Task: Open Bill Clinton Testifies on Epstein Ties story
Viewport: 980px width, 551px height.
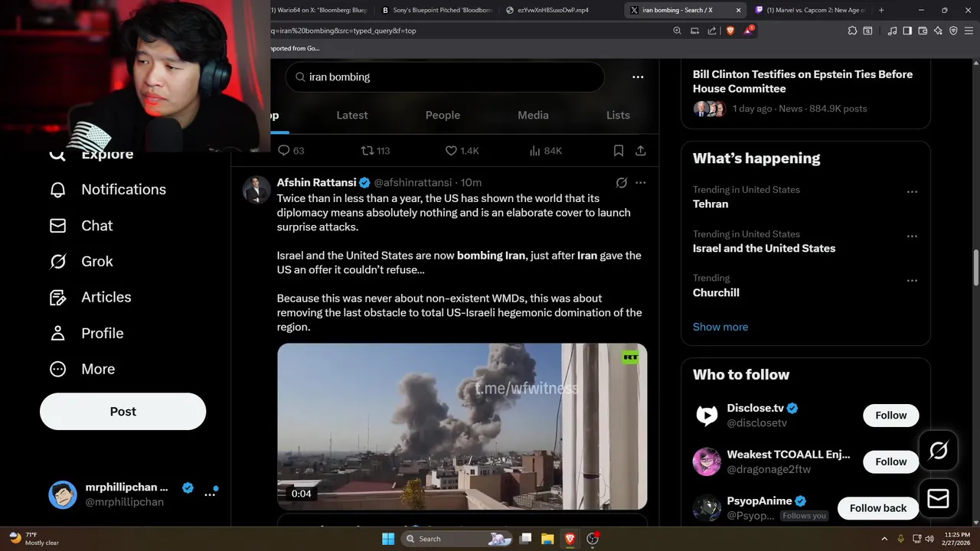Action: pyautogui.click(x=802, y=81)
